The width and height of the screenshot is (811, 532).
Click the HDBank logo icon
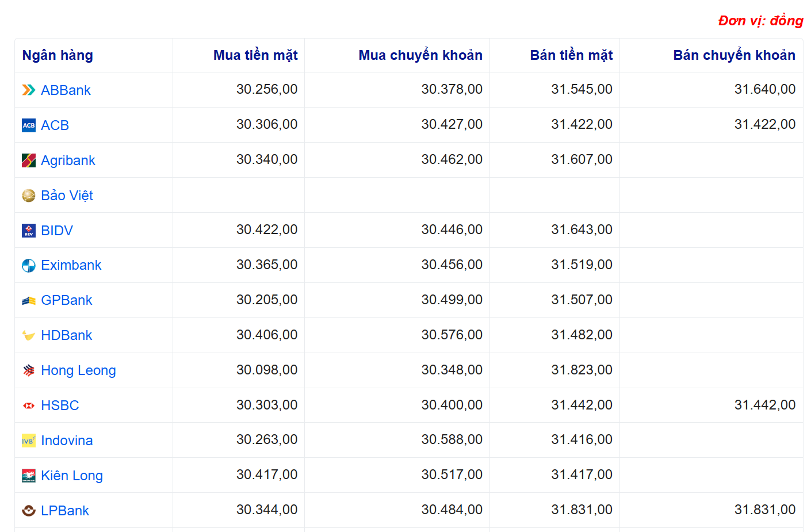(x=29, y=336)
